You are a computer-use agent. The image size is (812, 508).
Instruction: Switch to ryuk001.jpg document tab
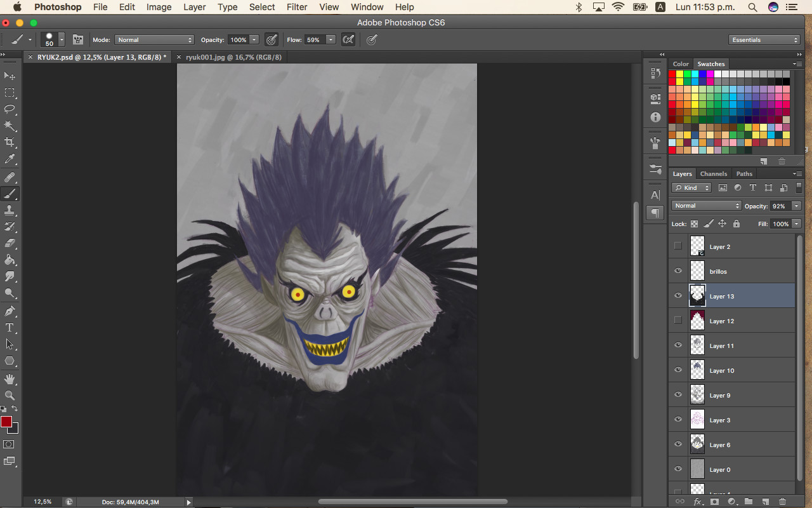tap(233, 57)
